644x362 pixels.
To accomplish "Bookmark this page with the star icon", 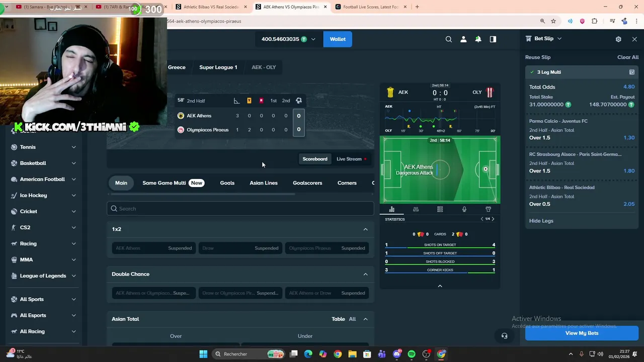I will point(553,21).
